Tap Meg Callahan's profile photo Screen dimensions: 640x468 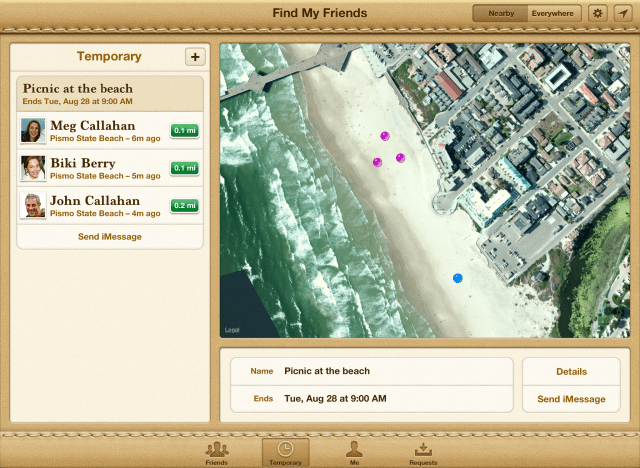pos(33,131)
